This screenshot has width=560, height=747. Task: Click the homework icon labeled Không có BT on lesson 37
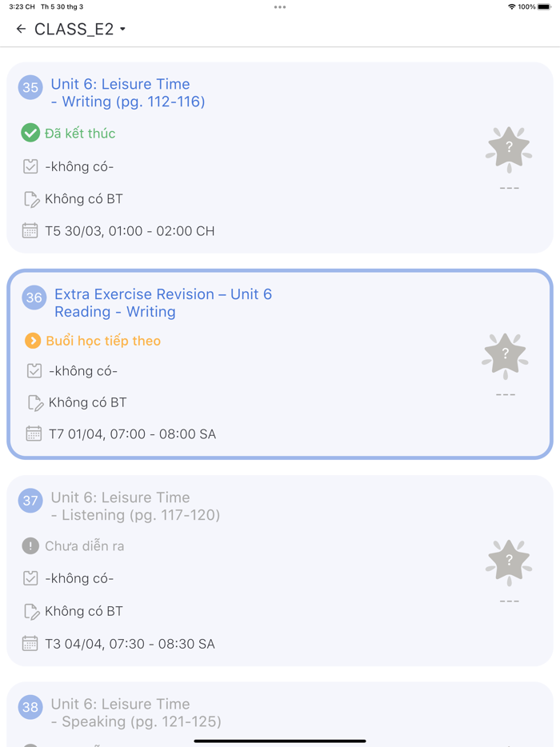coord(32,611)
